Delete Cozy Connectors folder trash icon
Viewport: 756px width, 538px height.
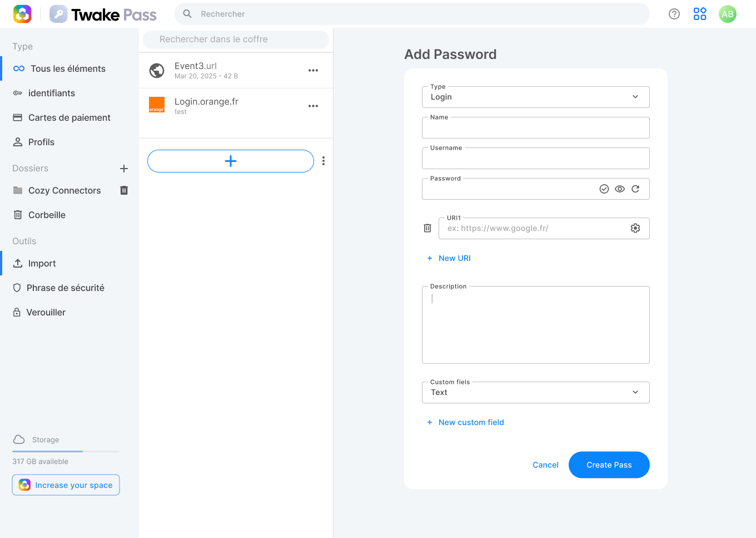(x=124, y=190)
